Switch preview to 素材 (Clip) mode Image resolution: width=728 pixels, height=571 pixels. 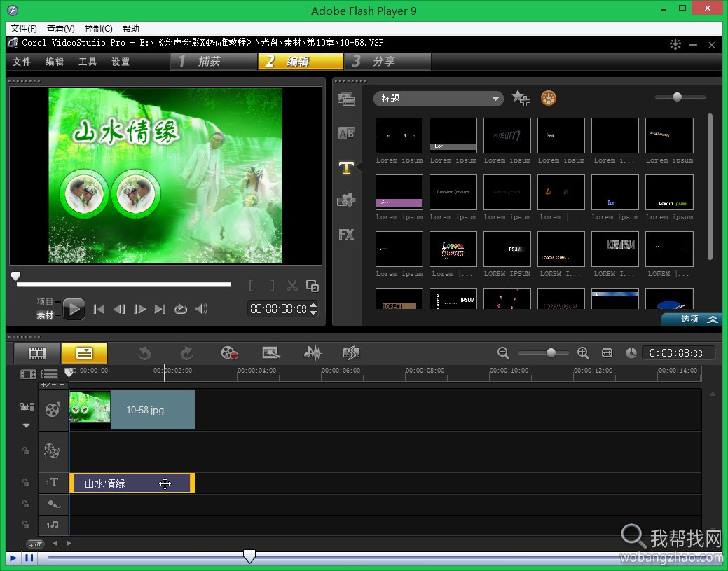[45, 315]
